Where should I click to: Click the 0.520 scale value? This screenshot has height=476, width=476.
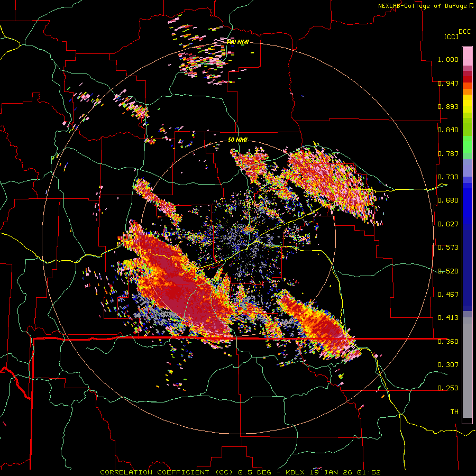click(448, 271)
